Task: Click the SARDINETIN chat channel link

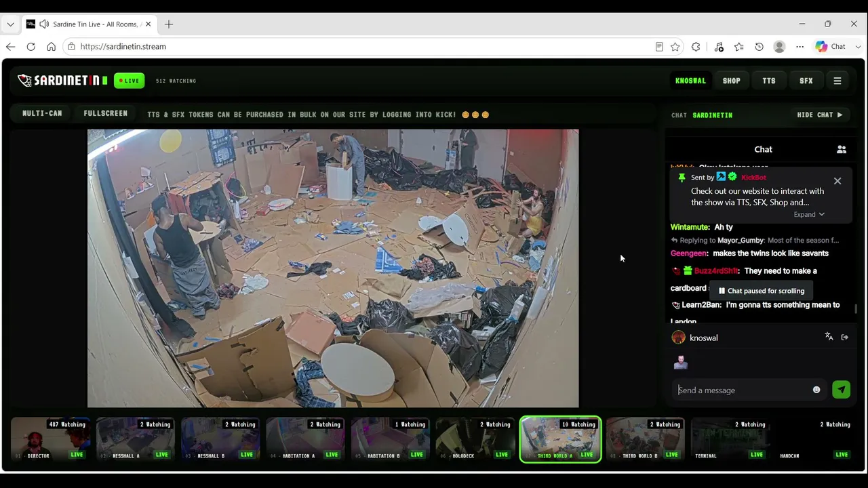Action: (712, 115)
